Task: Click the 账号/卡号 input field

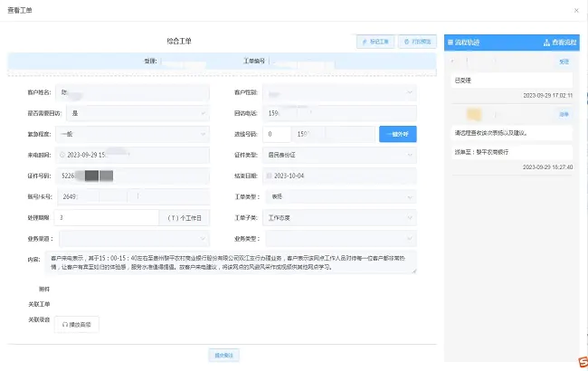Action: [x=134, y=196]
